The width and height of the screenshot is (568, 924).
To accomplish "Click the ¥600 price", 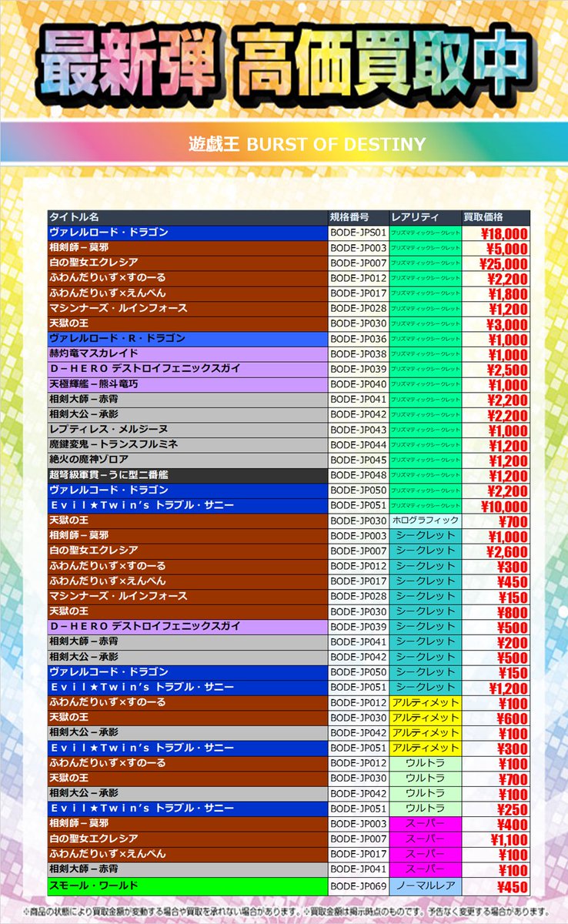I will click(x=513, y=719).
